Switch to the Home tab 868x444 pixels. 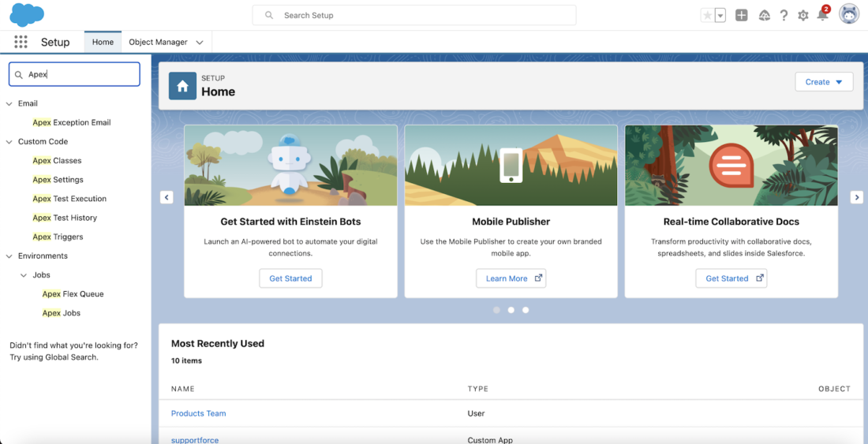click(103, 42)
